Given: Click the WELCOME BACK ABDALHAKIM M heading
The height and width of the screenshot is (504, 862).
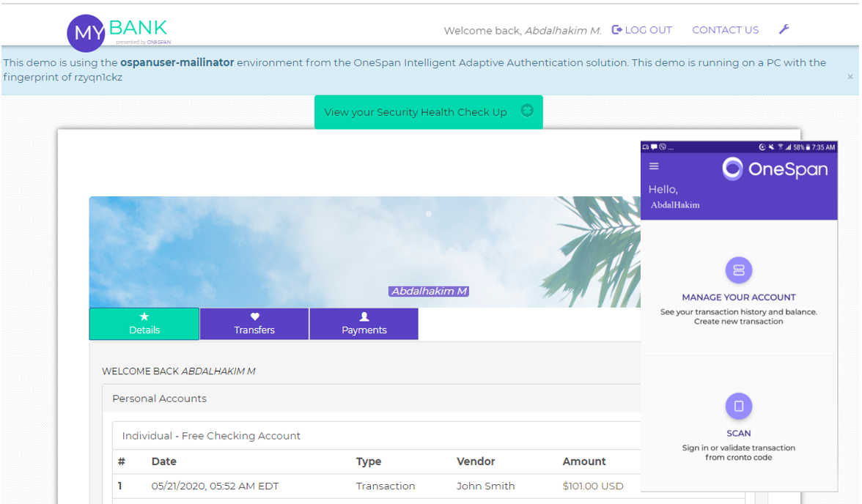Looking at the screenshot, I should (179, 371).
